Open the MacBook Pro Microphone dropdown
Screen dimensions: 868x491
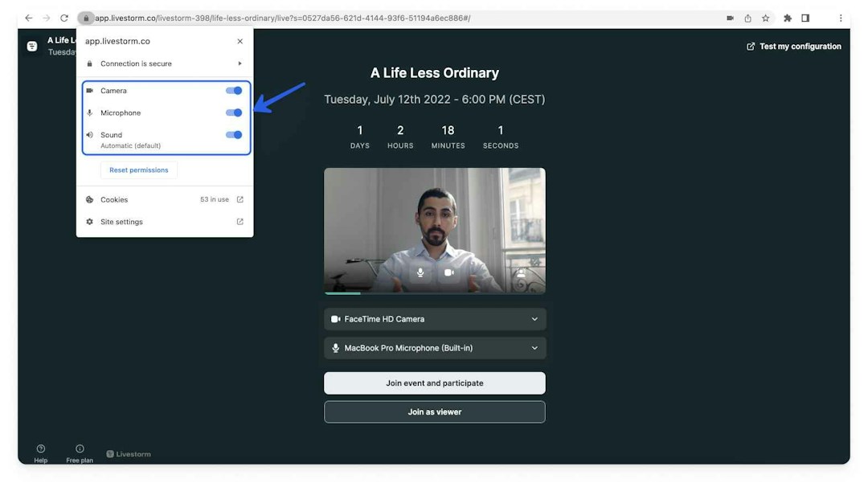point(435,348)
